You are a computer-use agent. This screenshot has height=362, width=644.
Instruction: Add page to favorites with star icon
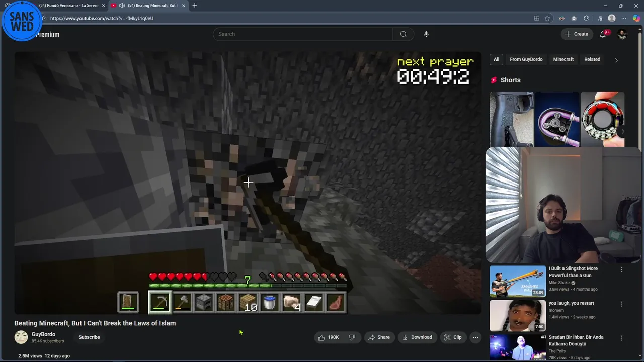(547, 18)
